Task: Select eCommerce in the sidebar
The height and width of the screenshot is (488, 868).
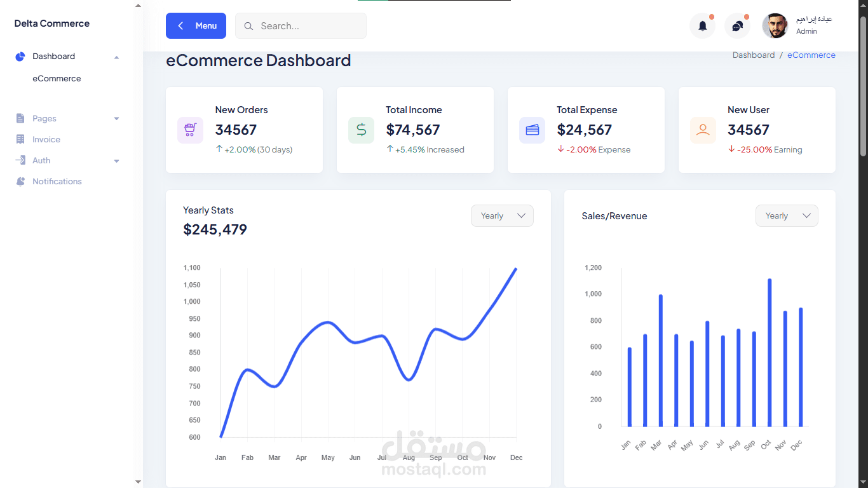Action: tap(57, 79)
